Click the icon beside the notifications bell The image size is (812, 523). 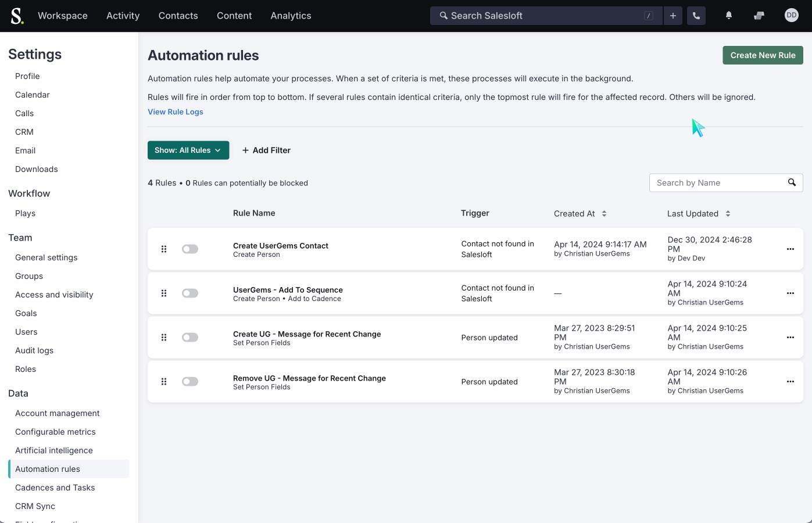[x=759, y=16]
